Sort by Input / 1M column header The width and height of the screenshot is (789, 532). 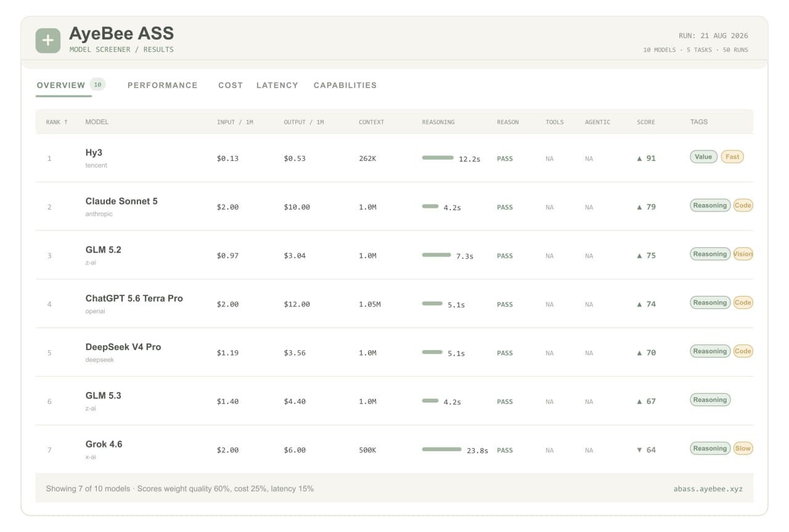(235, 122)
